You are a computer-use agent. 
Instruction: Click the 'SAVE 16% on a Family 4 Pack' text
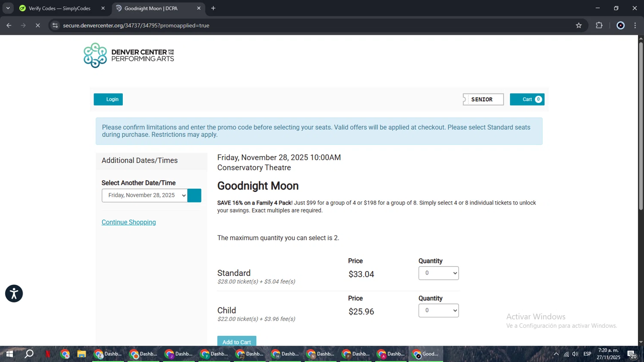click(x=254, y=203)
